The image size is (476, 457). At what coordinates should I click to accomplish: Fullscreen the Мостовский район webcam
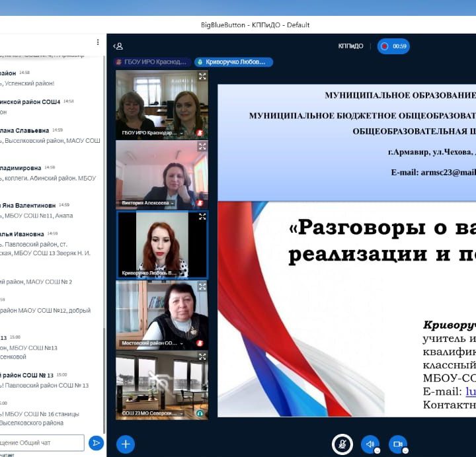point(202,286)
